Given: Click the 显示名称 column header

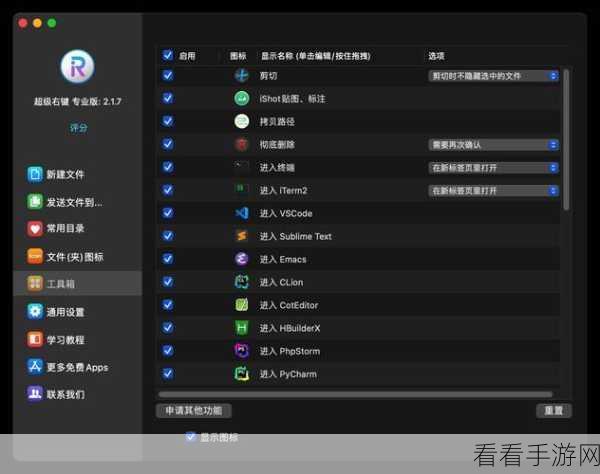Looking at the screenshot, I should [x=316, y=56].
